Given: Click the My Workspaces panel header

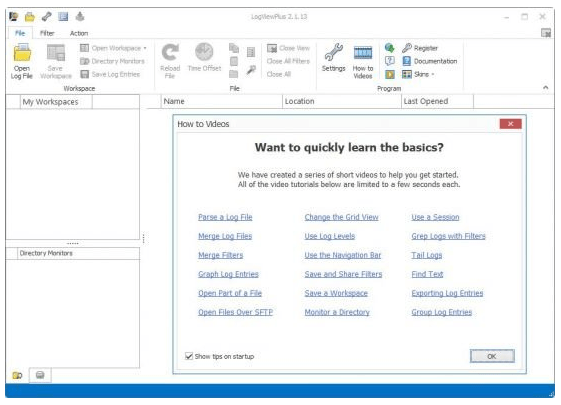Looking at the screenshot, I should (56, 102).
